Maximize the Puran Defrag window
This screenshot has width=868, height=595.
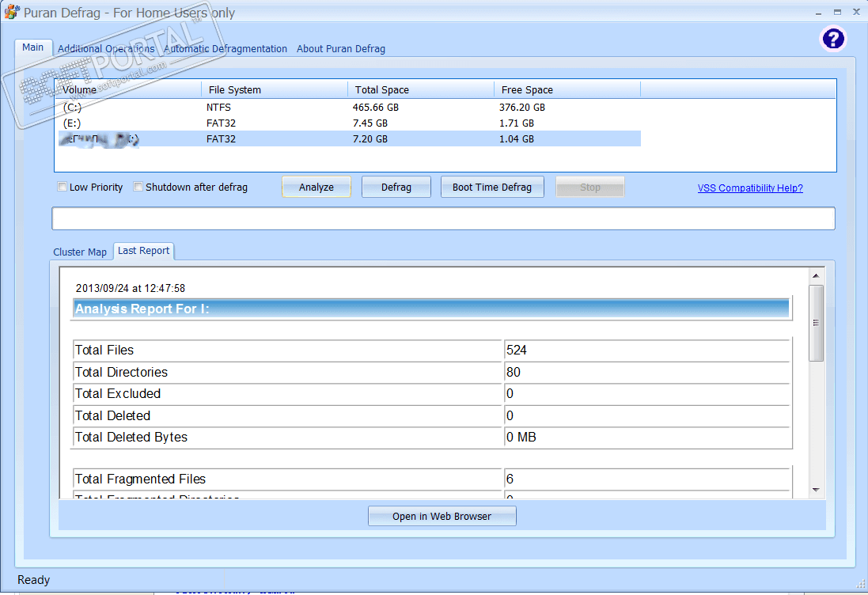tap(838, 12)
